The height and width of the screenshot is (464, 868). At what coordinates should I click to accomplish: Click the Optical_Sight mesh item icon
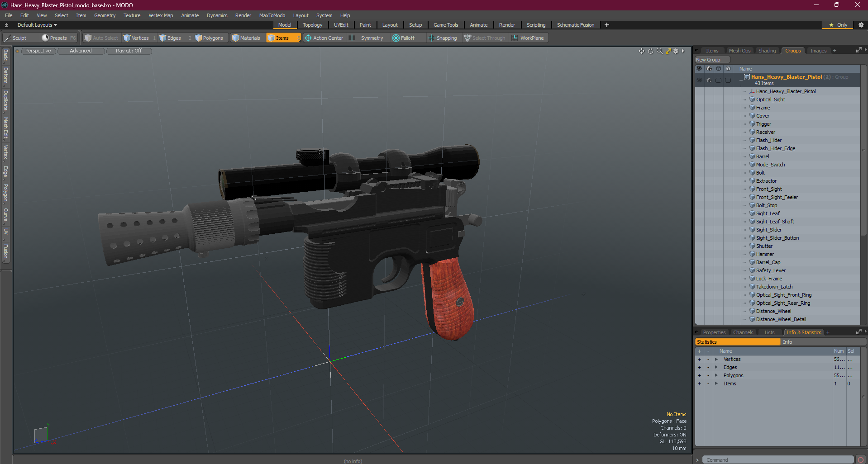pyautogui.click(x=752, y=99)
